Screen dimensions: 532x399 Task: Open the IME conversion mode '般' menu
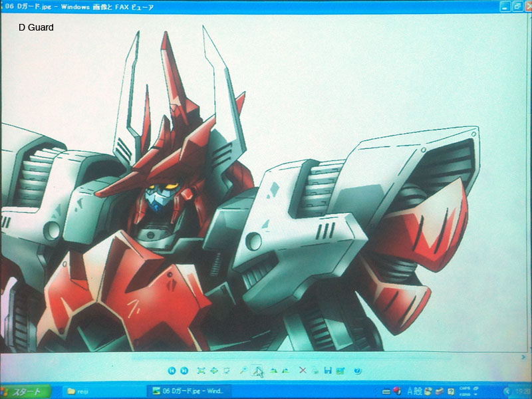click(418, 391)
